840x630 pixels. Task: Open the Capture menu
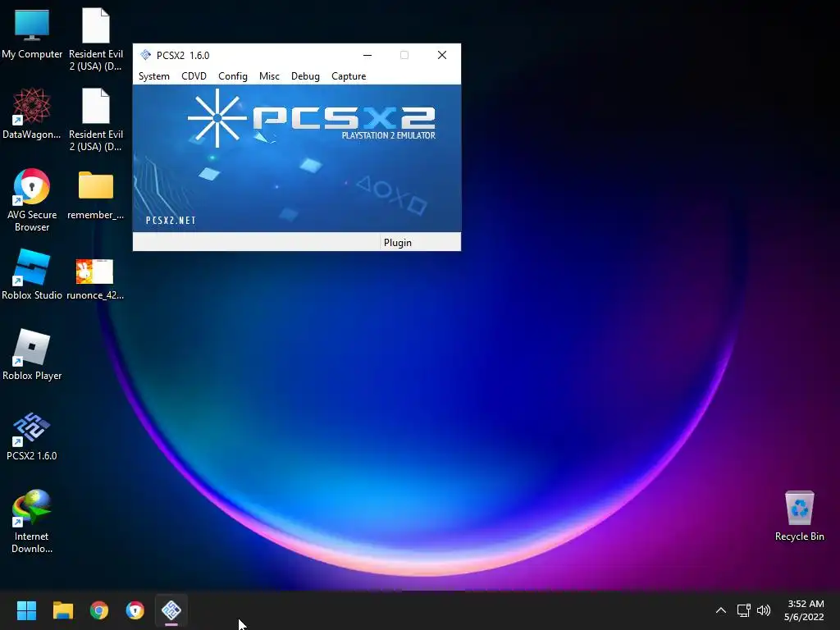(x=349, y=76)
